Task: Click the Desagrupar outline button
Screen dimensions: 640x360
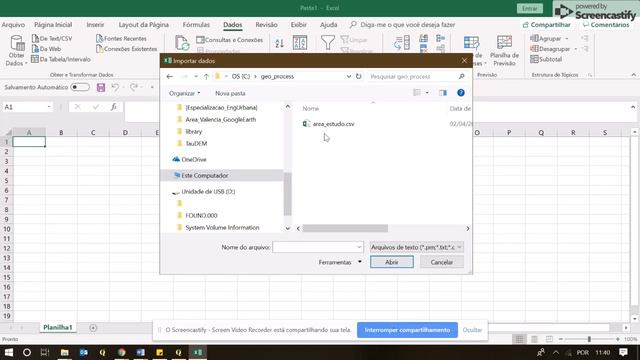Action: coord(554,49)
